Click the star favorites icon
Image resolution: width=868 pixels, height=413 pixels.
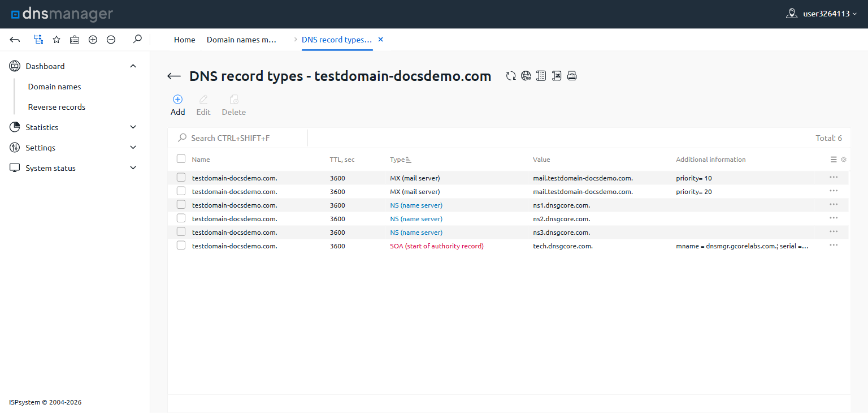(57, 40)
